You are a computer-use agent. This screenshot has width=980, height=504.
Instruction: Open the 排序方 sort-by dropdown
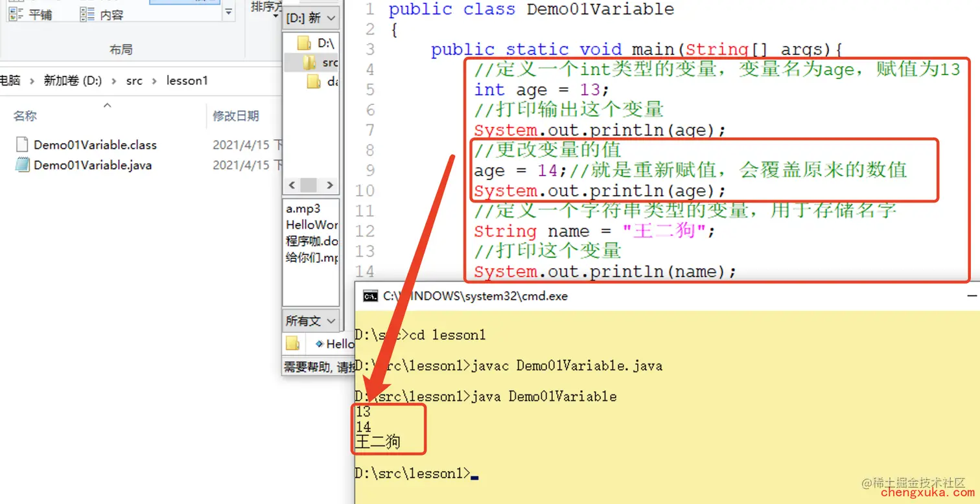coord(266,7)
